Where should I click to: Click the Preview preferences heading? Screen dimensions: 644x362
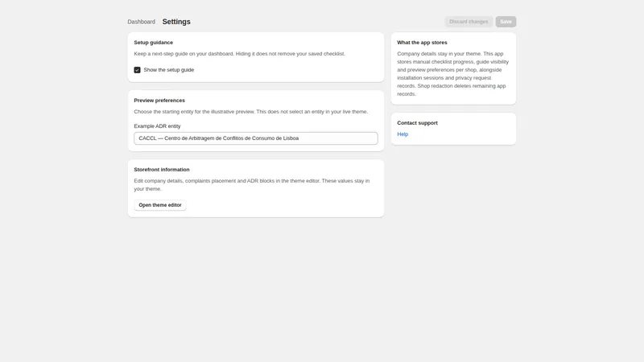(x=159, y=101)
